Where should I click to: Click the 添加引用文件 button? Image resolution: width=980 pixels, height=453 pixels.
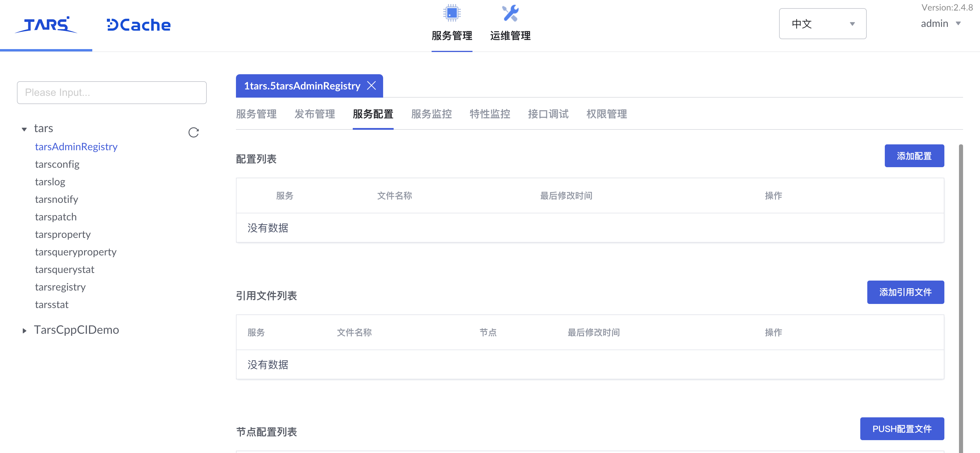[906, 292]
